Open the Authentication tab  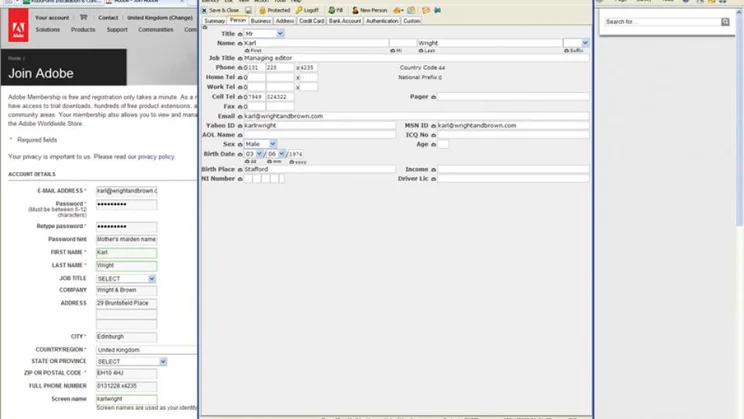coord(382,20)
